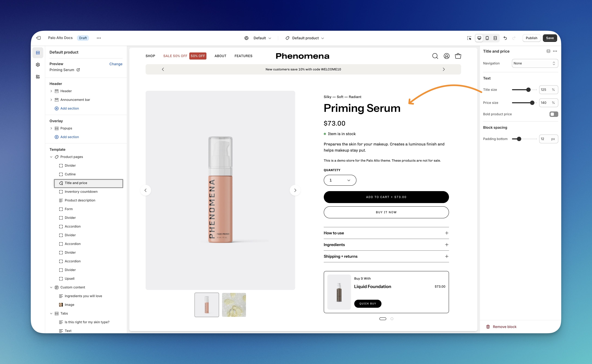Click the Change preview link

pos(116,64)
